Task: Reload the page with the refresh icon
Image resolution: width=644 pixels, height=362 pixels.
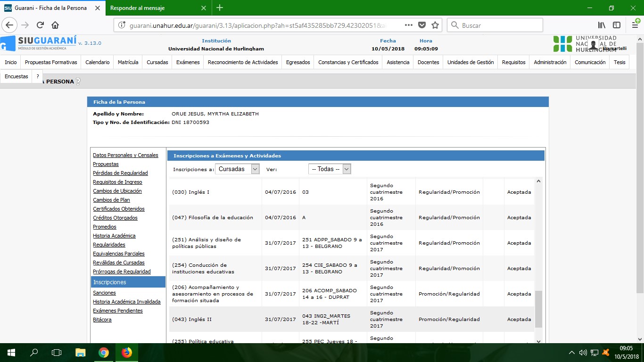Action: 40,25
